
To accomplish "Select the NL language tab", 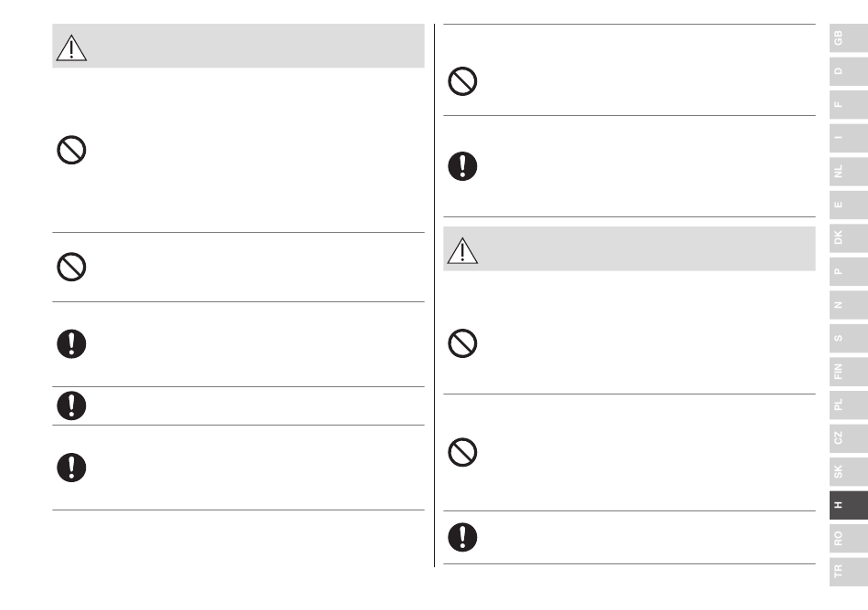I will click(848, 172).
